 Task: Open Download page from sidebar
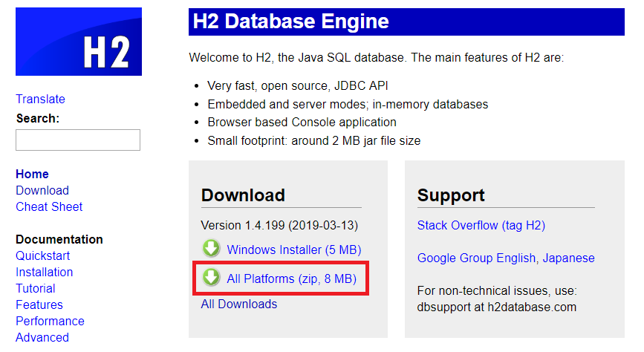(42, 190)
